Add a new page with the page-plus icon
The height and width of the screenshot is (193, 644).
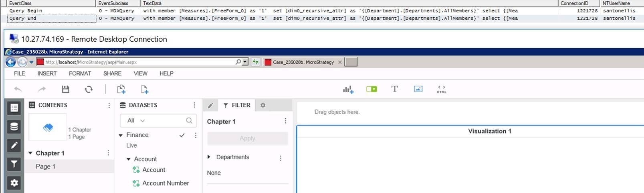click(x=145, y=89)
